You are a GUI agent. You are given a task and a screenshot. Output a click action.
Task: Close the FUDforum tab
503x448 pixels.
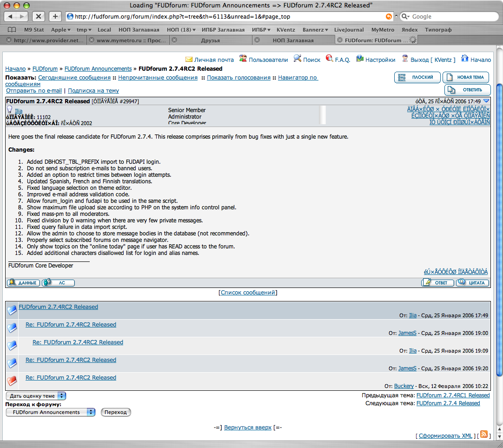coord(340,40)
